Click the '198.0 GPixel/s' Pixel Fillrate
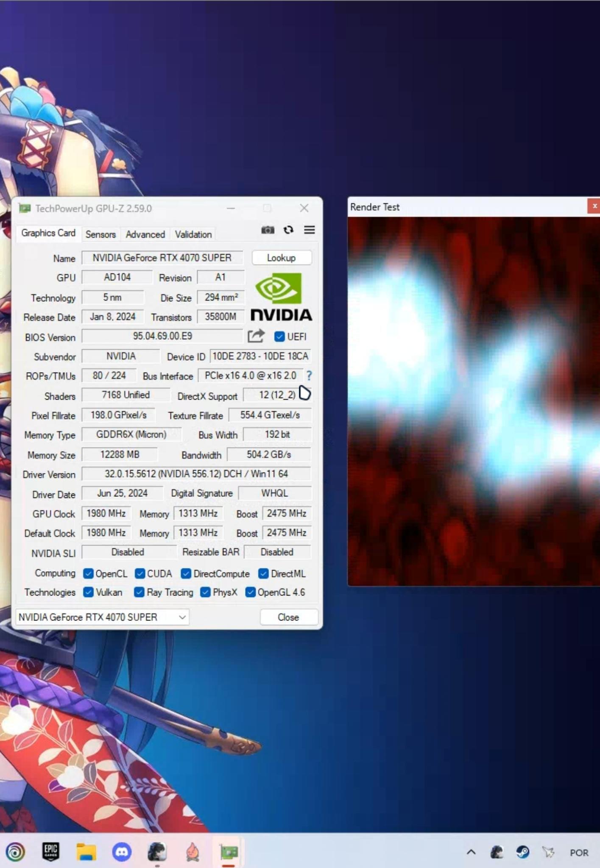 point(118,415)
